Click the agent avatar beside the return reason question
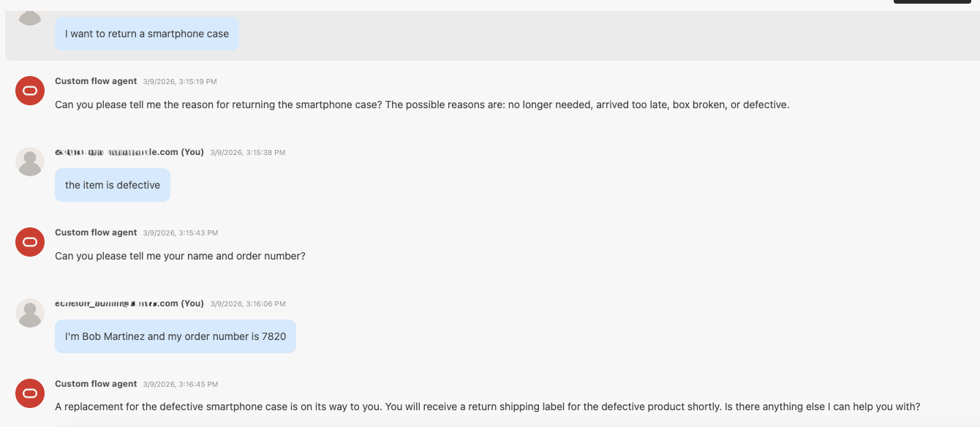The image size is (980, 427). click(x=29, y=91)
